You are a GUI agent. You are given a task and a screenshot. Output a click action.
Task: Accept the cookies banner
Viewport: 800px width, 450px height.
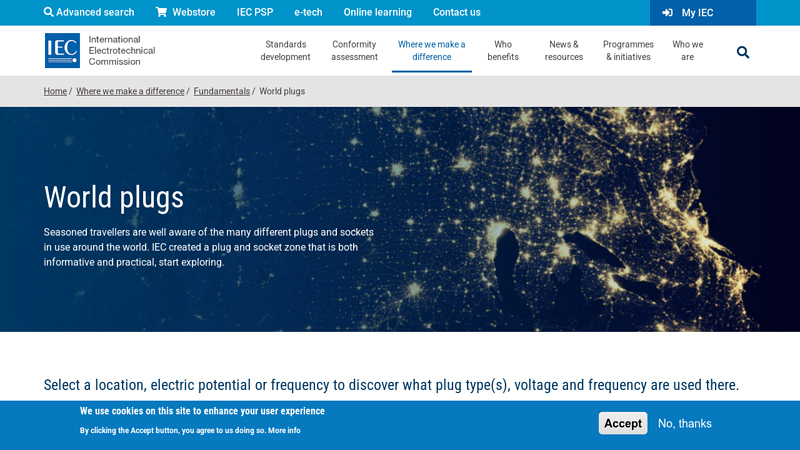[x=622, y=423]
